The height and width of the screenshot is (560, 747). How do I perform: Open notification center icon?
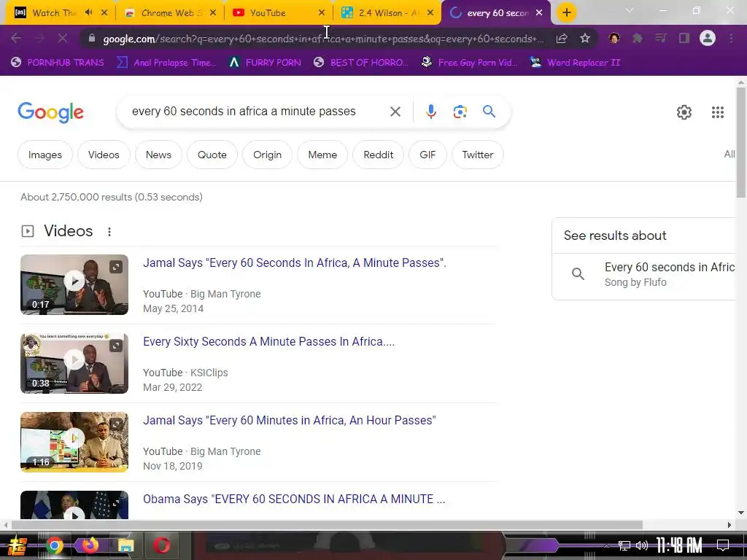pos(723,545)
